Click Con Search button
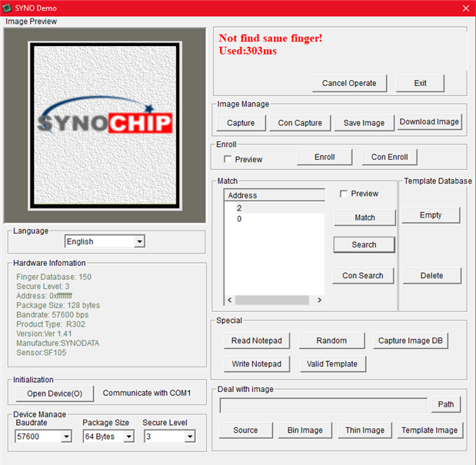This screenshot has width=476, height=465. click(x=363, y=275)
